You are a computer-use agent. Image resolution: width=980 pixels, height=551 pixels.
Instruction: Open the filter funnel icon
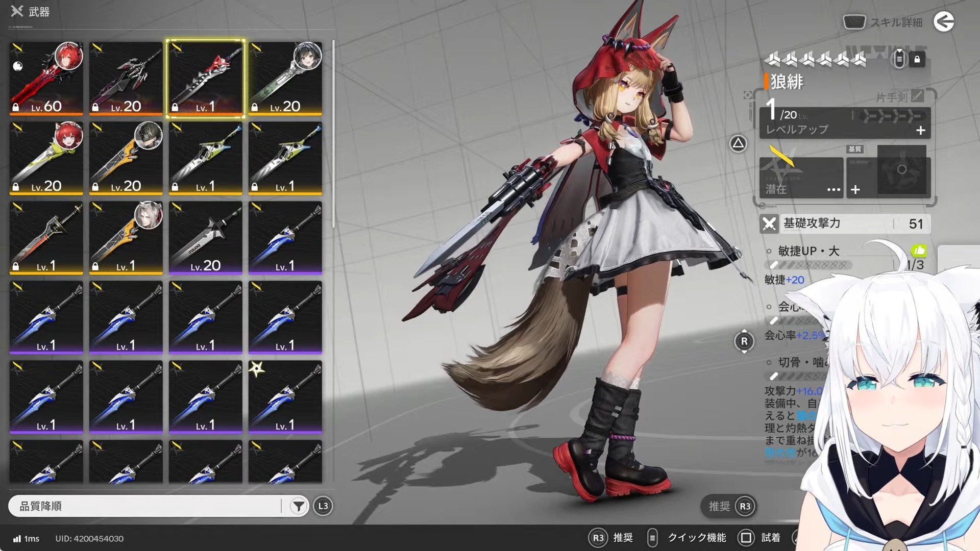[298, 506]
